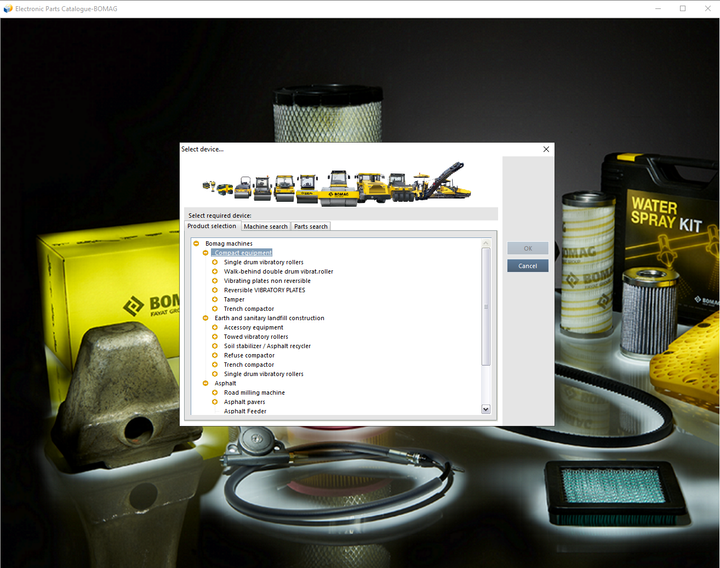Viewport: 720px width, 568px height.
Task: Open the Parts search tab
Action: click(x=311, y=226)
